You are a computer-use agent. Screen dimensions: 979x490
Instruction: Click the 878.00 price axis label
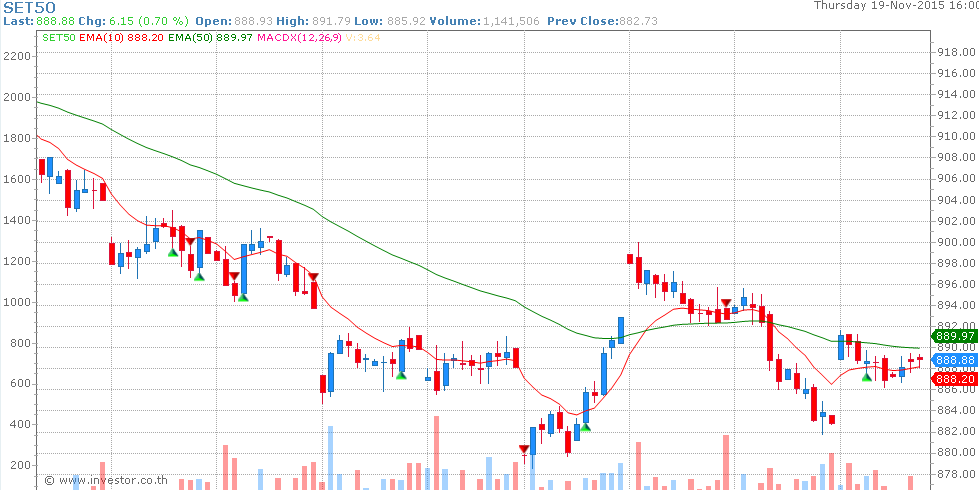[x=957, y=474]
